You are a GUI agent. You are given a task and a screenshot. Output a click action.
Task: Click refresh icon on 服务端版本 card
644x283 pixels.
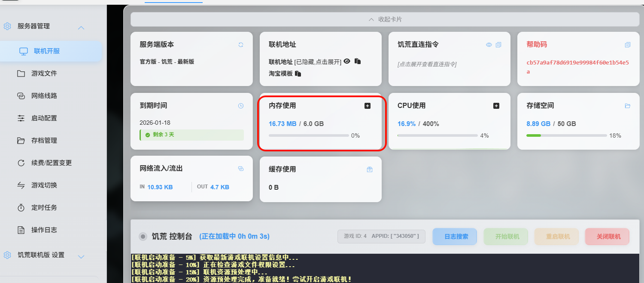click(241, 45)
